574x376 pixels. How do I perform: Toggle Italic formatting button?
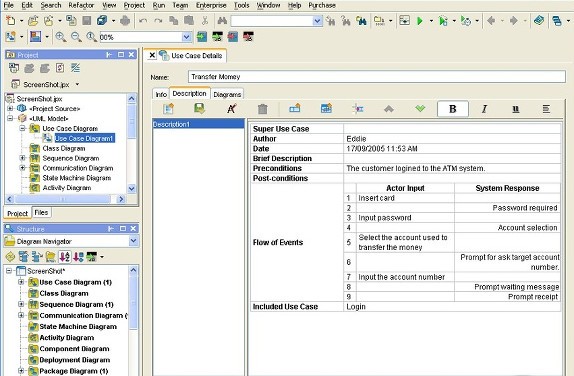click(x=484, y=109)
